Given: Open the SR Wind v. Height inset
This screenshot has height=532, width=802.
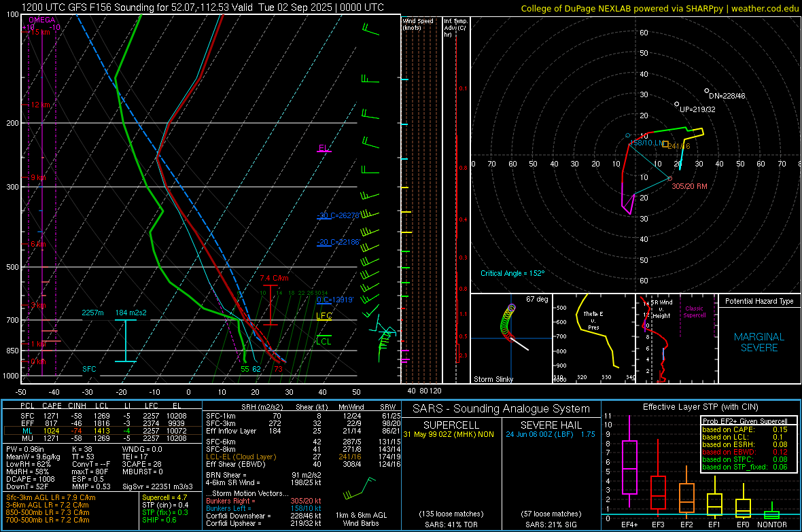Looking at the screenshot, I should point(676,338).
